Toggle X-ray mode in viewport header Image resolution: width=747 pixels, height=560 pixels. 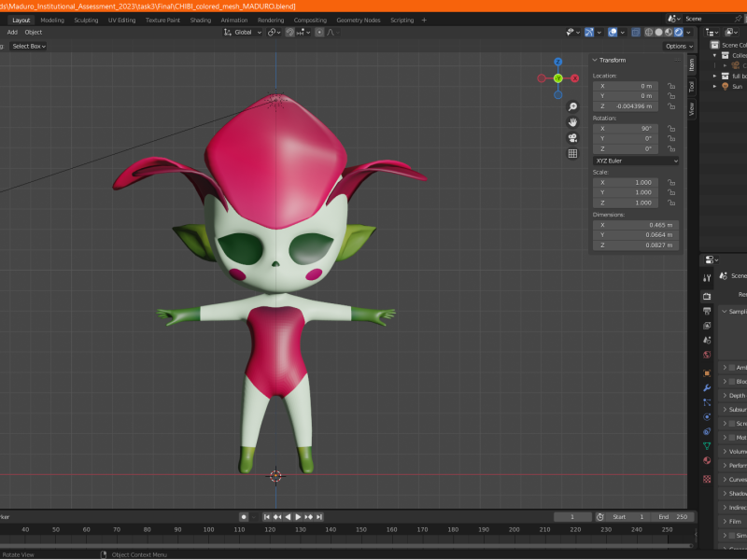(635, 32)
